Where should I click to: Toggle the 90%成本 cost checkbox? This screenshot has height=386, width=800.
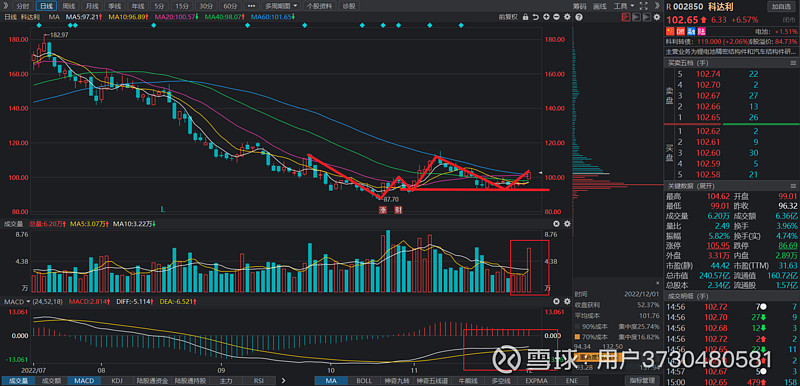[577, 326]
